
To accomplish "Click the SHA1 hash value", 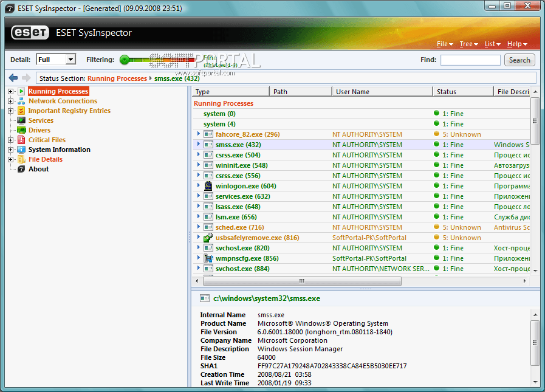I will [332, 366].
